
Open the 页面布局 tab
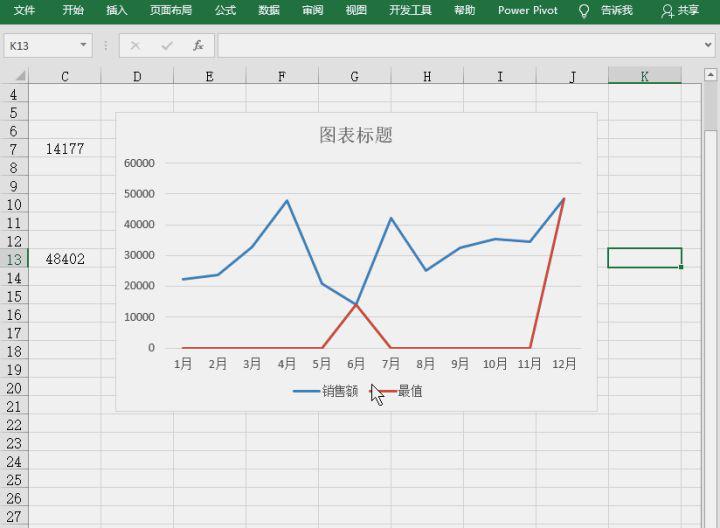(171, 10)
